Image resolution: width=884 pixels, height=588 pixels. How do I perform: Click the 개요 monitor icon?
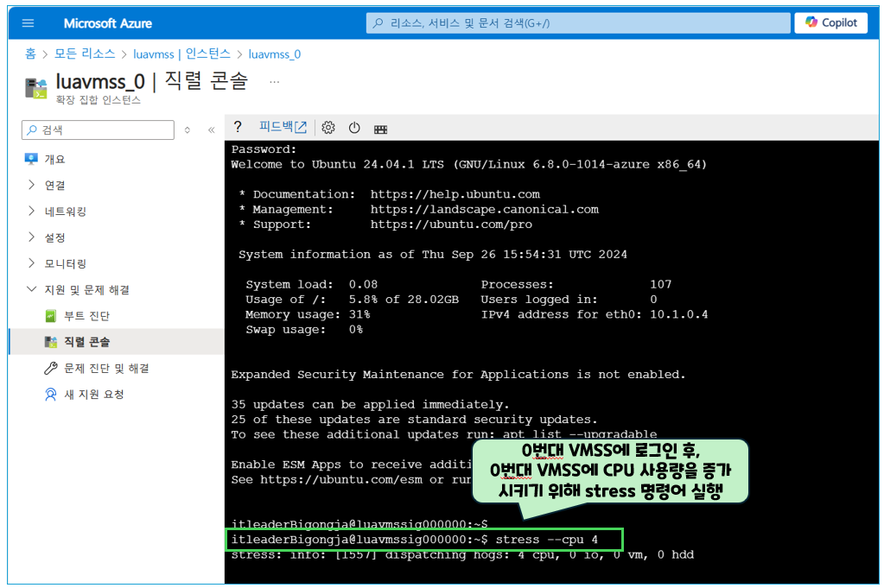click(31, 159)
